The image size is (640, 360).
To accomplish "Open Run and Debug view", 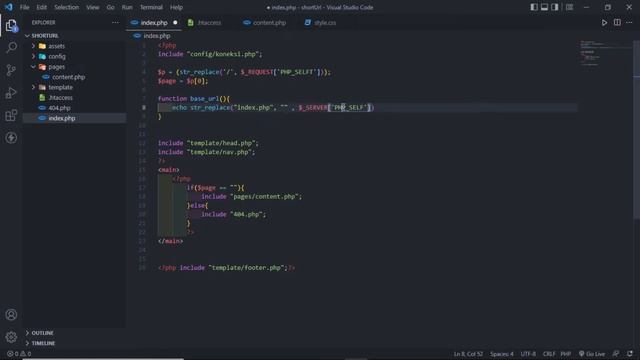I will [x=11, y=93].
